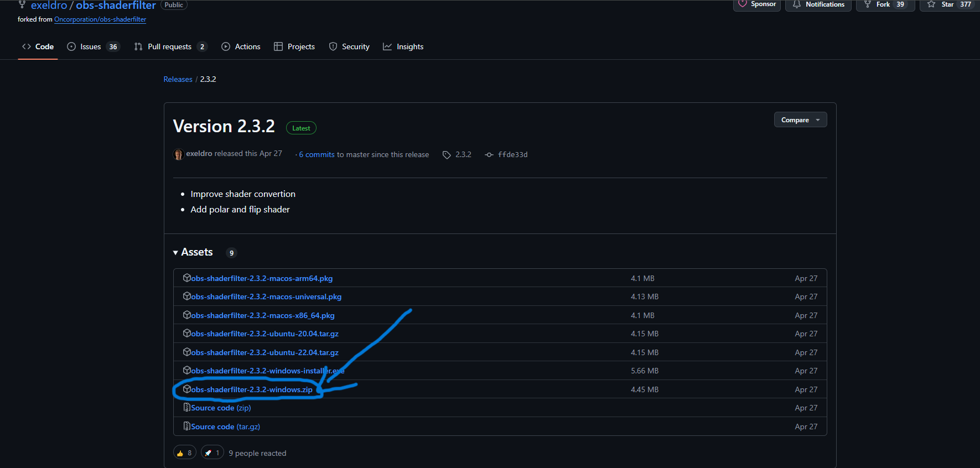This screenshot has width=980, height=468.
Task: Click the Projects table icon
Action: point(278,46)
